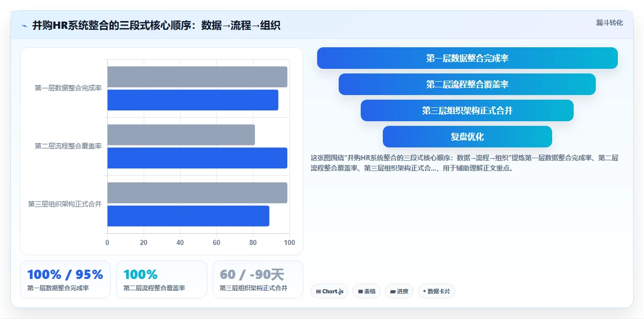Click the x-axis tick label 0
This screenshot has height=319, width=644.
click(x=107, y=242)
